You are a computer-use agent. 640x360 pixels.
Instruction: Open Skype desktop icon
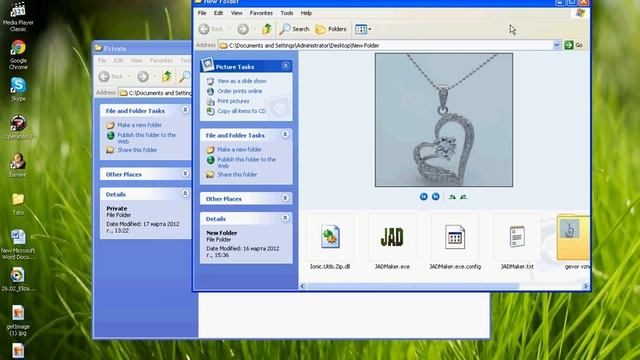[18, 89]
